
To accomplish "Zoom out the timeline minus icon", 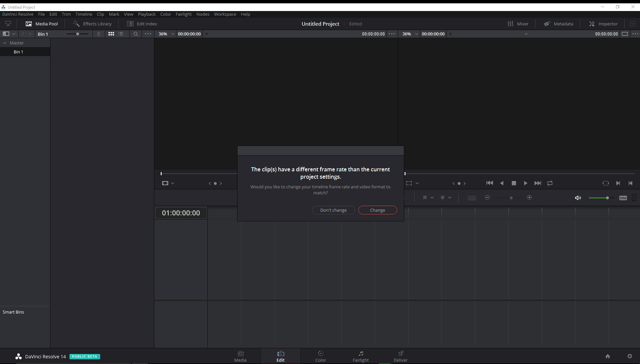I will tap(487, 198).
